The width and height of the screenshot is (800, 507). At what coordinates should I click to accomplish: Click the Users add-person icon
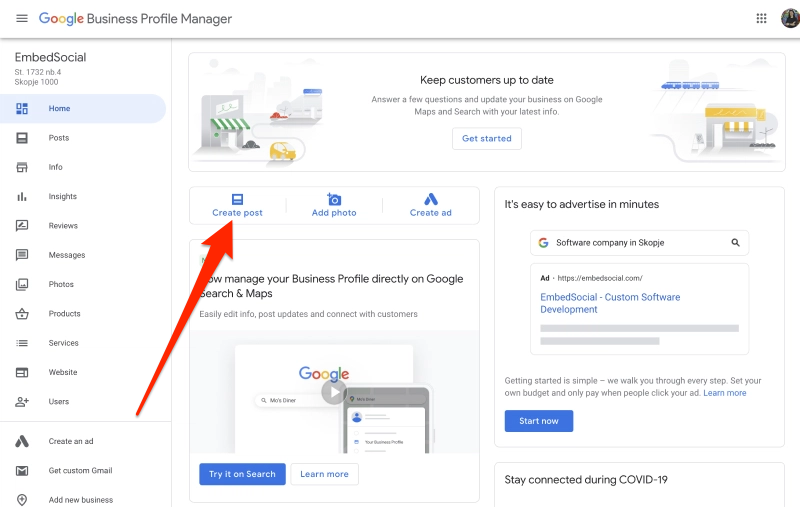tap(22, 402)
